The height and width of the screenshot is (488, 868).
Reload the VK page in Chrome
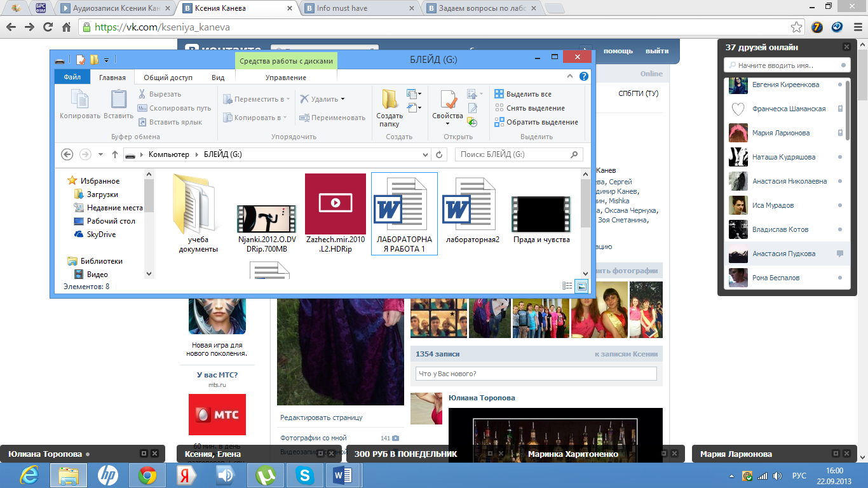(x=48, y=27)
